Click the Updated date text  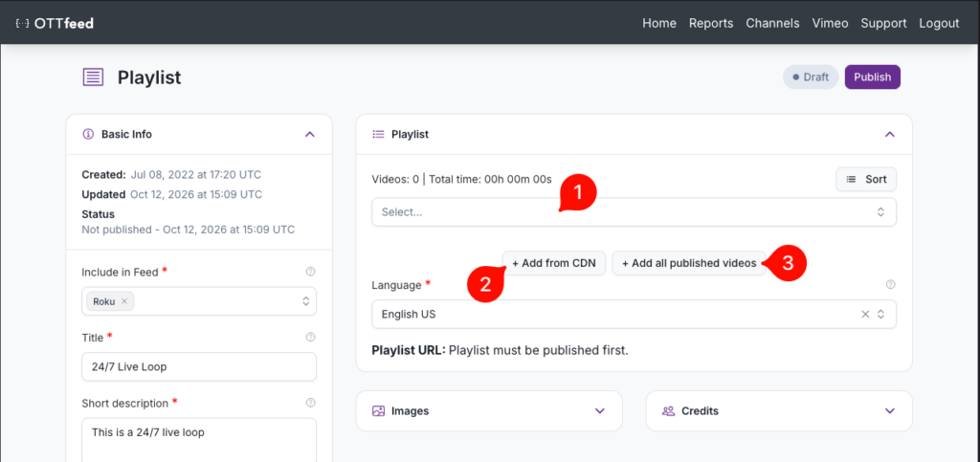pyautogui.click(x=172, y=194)
